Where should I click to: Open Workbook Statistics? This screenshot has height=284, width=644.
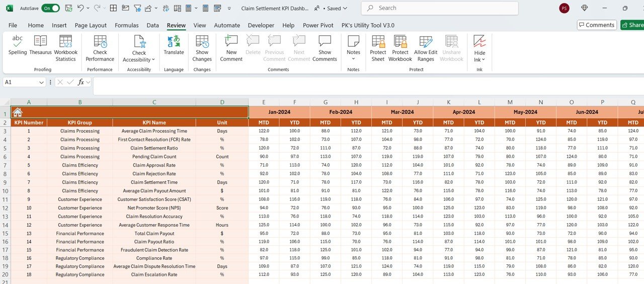65,48
